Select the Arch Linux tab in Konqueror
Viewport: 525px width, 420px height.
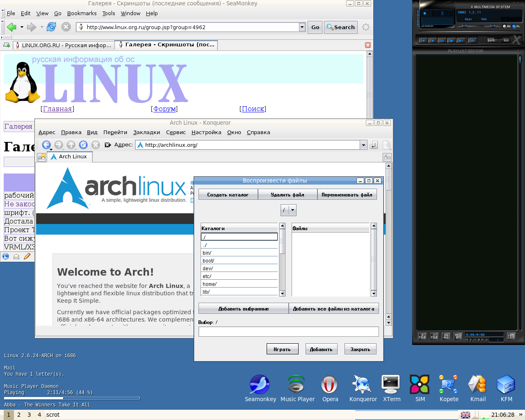(69, 157)
